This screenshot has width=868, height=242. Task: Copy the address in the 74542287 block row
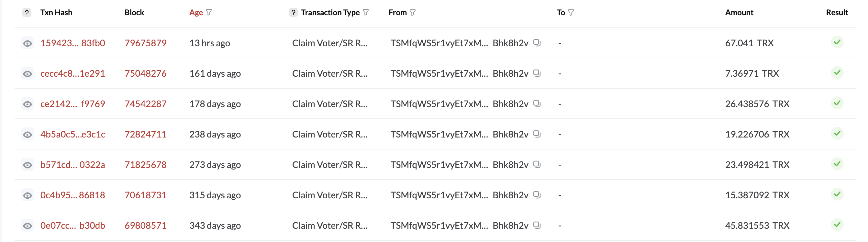point(537,104)
